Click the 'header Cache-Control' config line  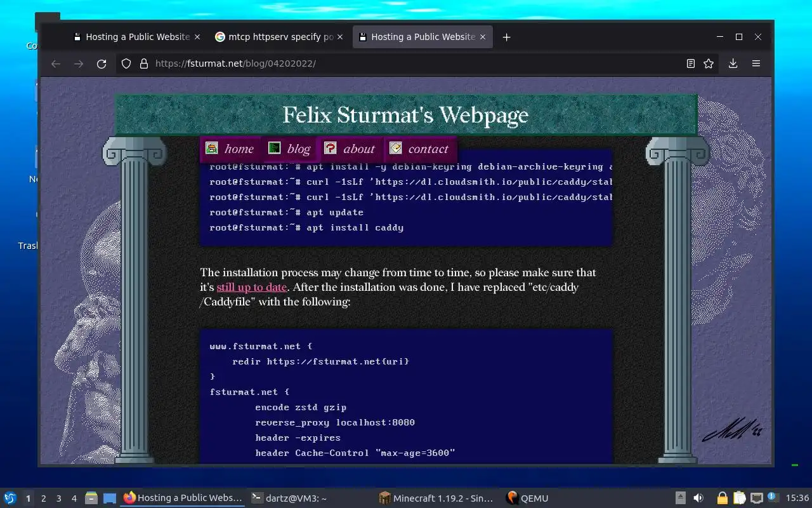(x=355, y=453)
